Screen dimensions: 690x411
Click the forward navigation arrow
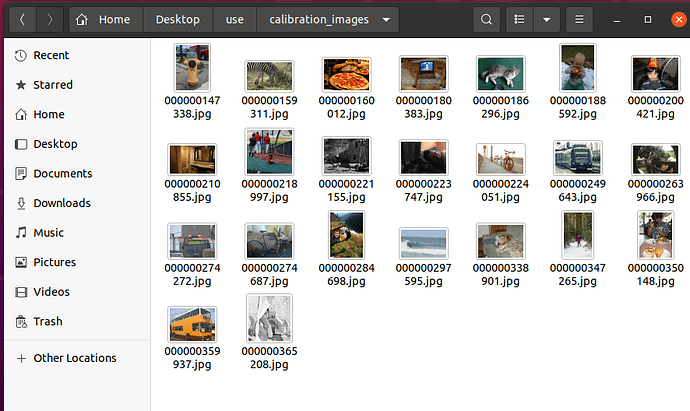50,20
